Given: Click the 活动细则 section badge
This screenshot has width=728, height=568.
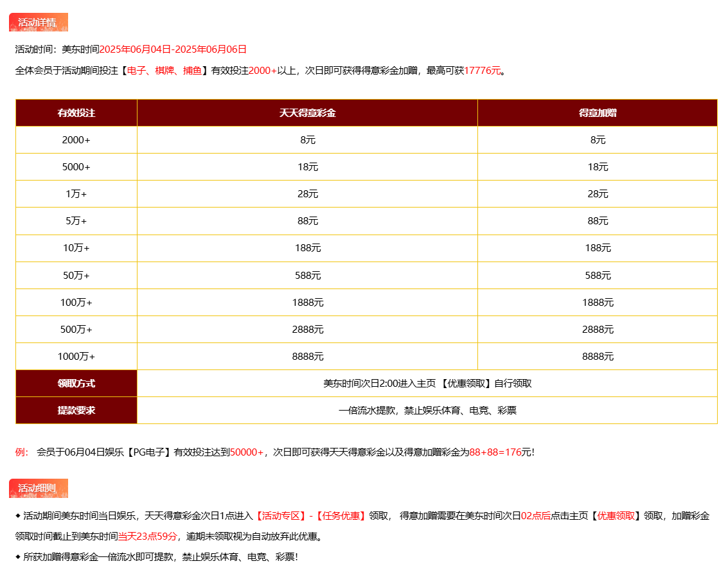Looking at the screenshot, I should pos(39,488).
